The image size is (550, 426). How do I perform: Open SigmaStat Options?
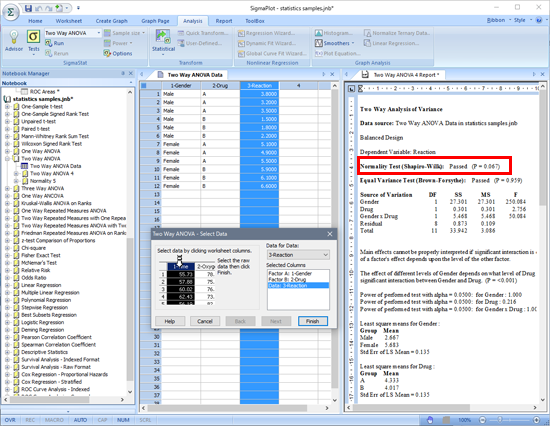tap(118, 53)
